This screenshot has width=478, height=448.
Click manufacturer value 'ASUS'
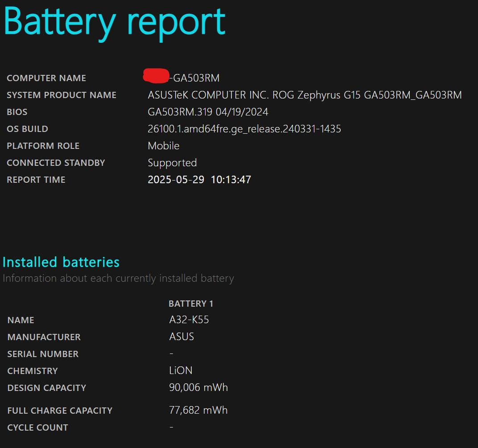(181, 337)
